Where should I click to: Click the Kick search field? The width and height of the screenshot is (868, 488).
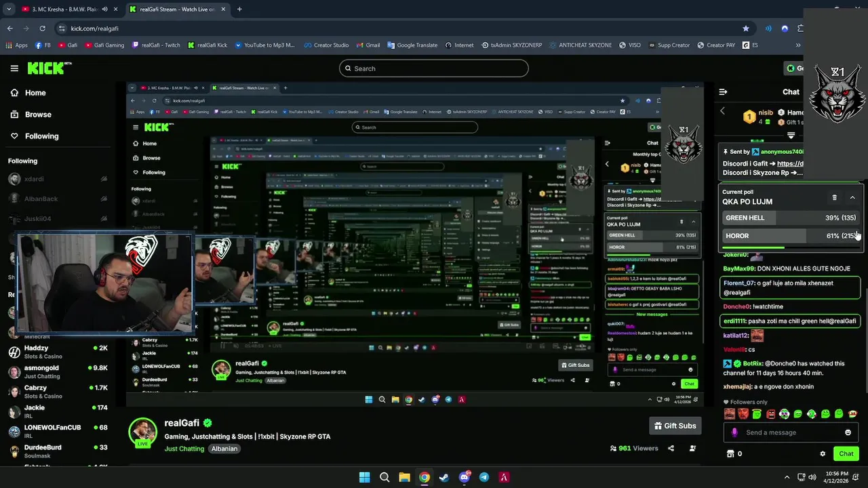tap(434, 68)
